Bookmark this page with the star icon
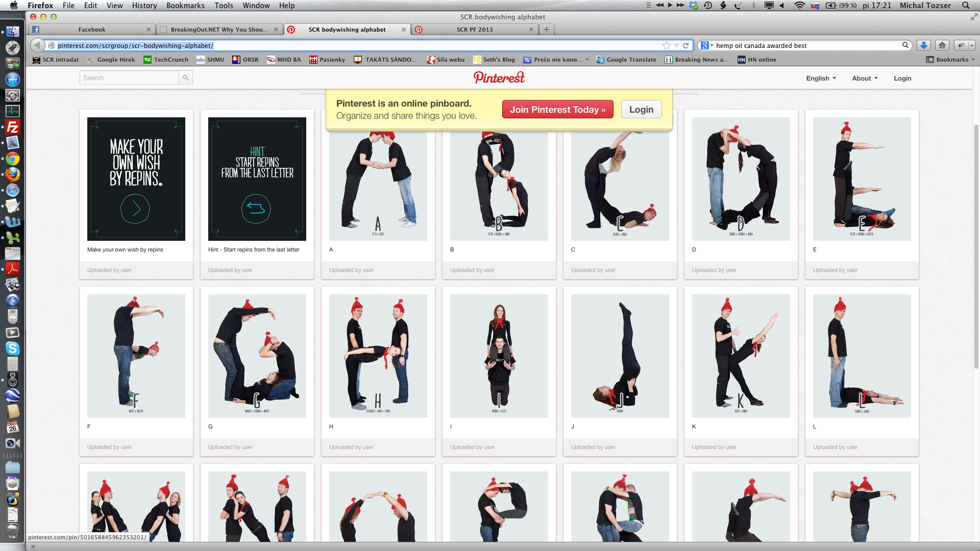The height and width of the screenshot is (551, 980). [x=666, y=45]
